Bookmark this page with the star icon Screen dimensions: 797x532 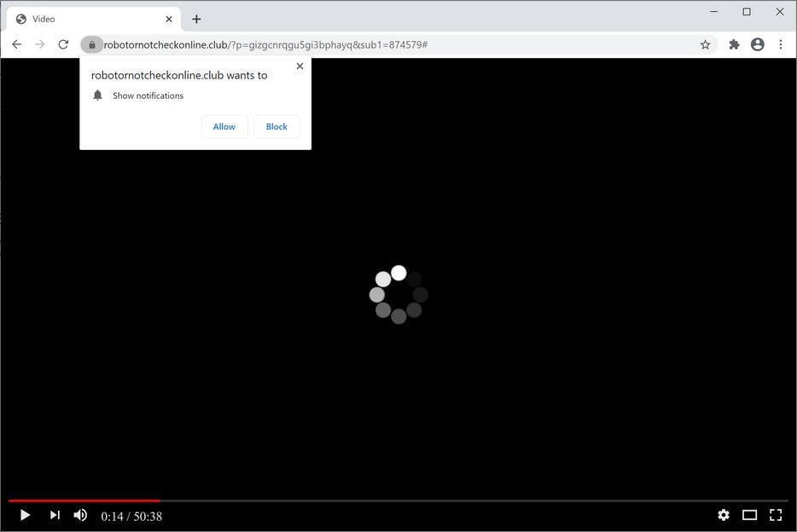coord(705,44)
